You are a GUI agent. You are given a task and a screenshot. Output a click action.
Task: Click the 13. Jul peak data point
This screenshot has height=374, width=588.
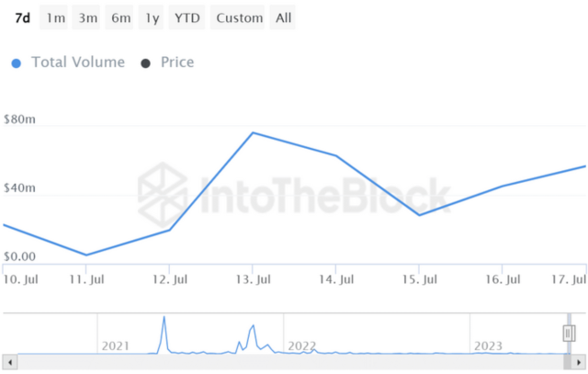[253, 133]
